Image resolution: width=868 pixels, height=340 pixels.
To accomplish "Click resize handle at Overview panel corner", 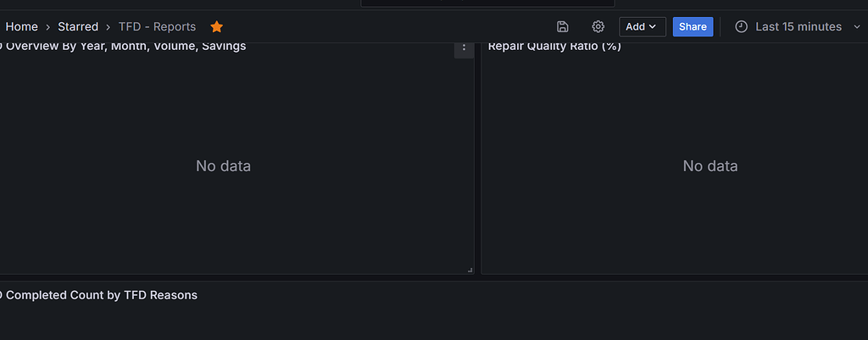I will [470, 270].
